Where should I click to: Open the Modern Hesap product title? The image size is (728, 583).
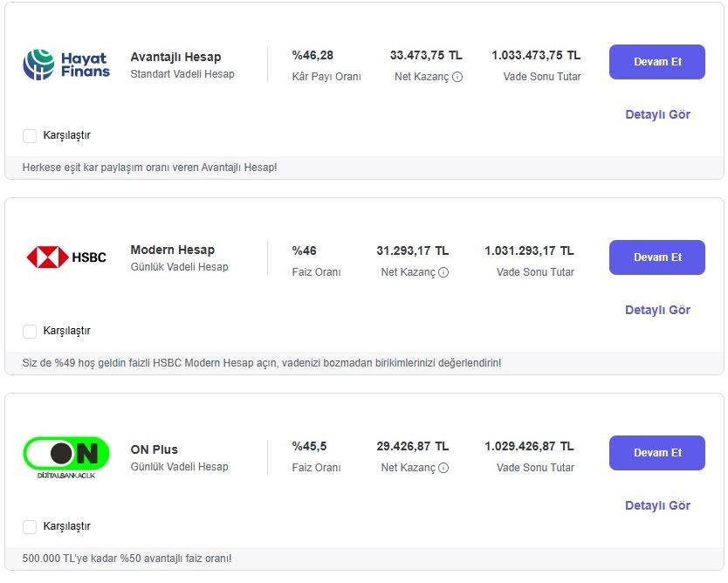click(x=172, y=250)
